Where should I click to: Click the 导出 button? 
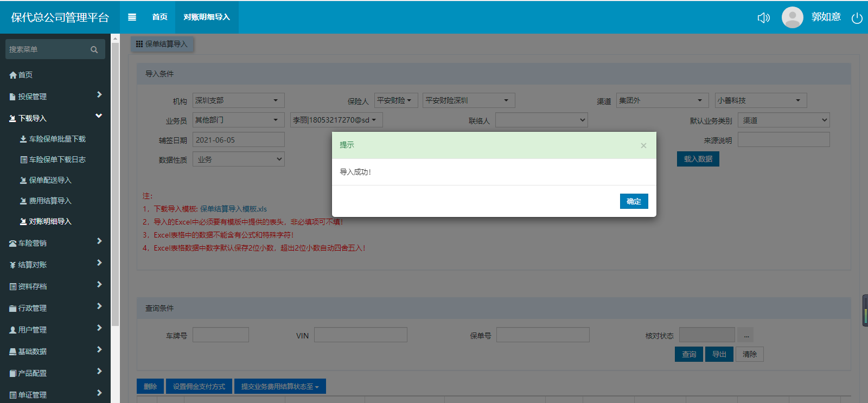point(719,354)
